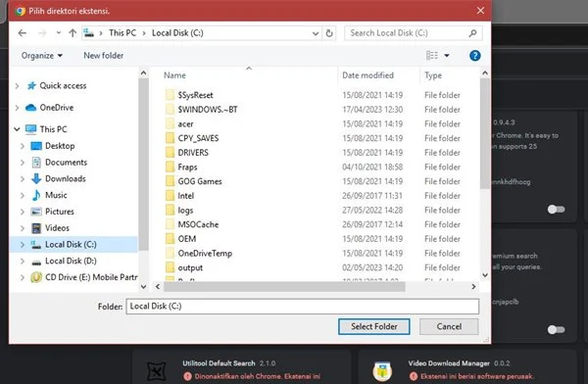Expand the Local Disk (C:) tree node
The height and width of the screenshot is (384, 588).
(23, 245)
